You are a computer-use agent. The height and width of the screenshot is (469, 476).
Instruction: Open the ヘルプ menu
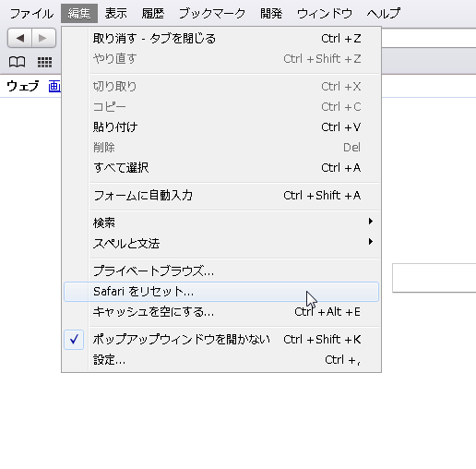tap(384, 14)
